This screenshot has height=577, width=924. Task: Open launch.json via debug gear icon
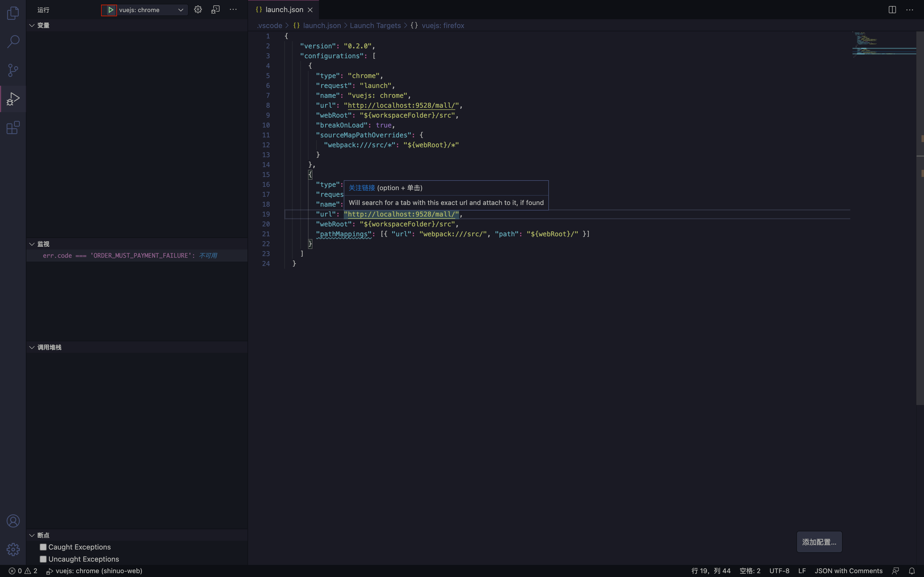pyautogui.click(x=198, y=10)
